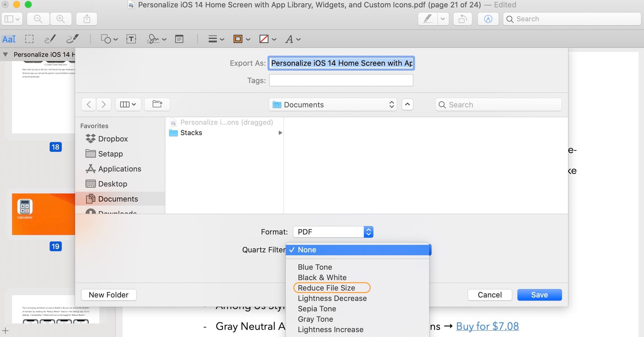Click the Share toolbar icon
This screenshot has width=644, height=337.
pyautogui.click(x=87, y=19)
